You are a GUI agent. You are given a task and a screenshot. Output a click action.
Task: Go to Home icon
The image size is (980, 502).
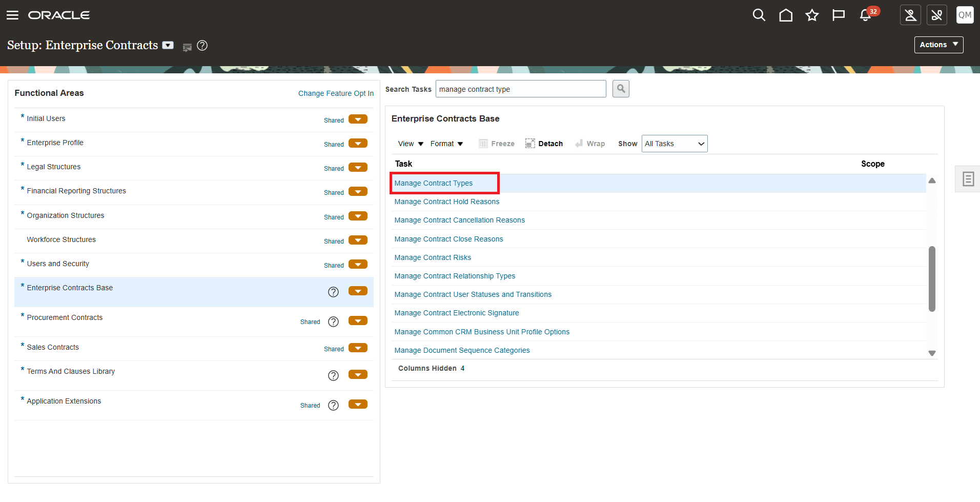pyautogui.click(x=786, y=15)
